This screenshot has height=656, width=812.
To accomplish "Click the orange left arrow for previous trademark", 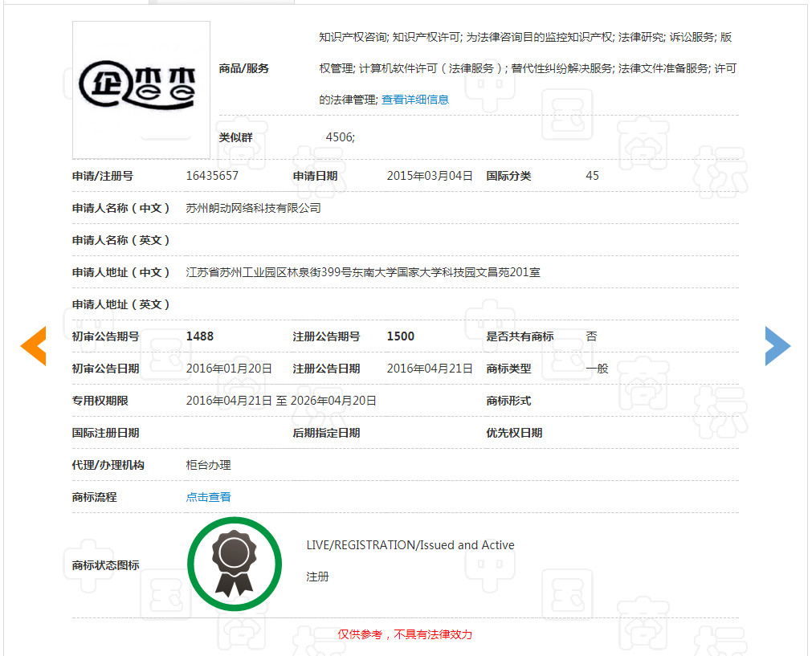I will [x=33, y=346].
